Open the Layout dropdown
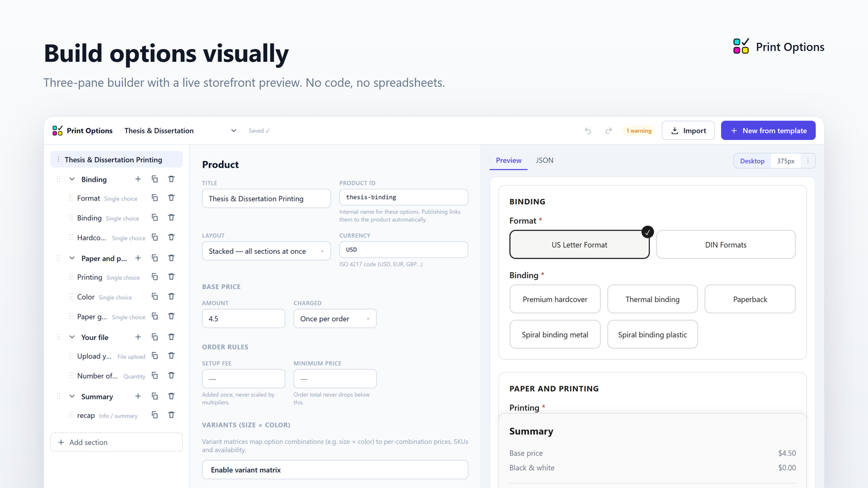868x488 pixels. tap(266, 251)
